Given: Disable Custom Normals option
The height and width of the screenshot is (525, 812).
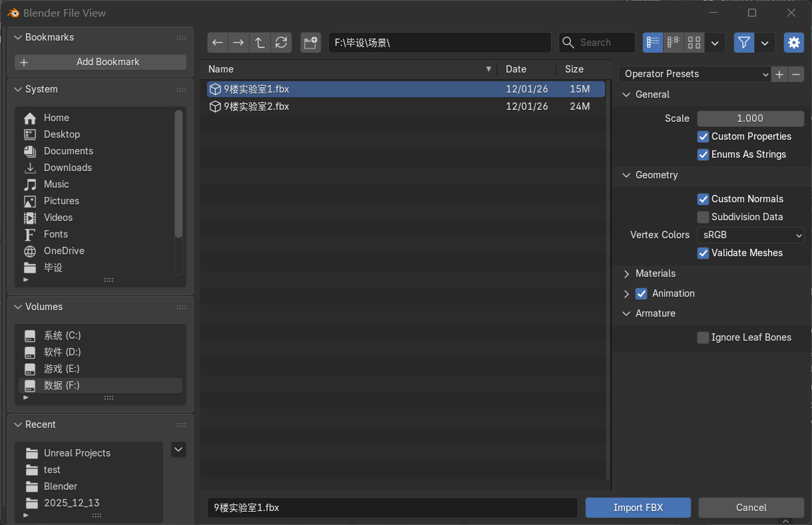Looking at the screenshot, I should coord(703,199).
